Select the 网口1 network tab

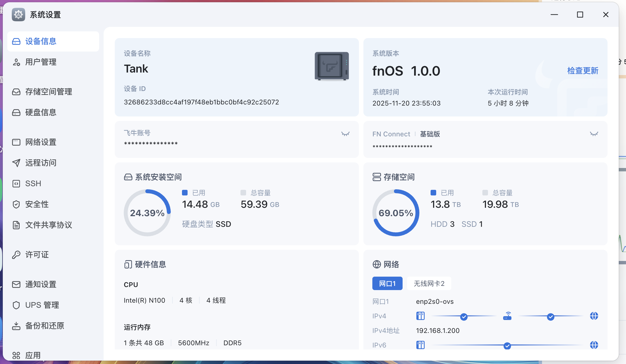pos(387,284)
